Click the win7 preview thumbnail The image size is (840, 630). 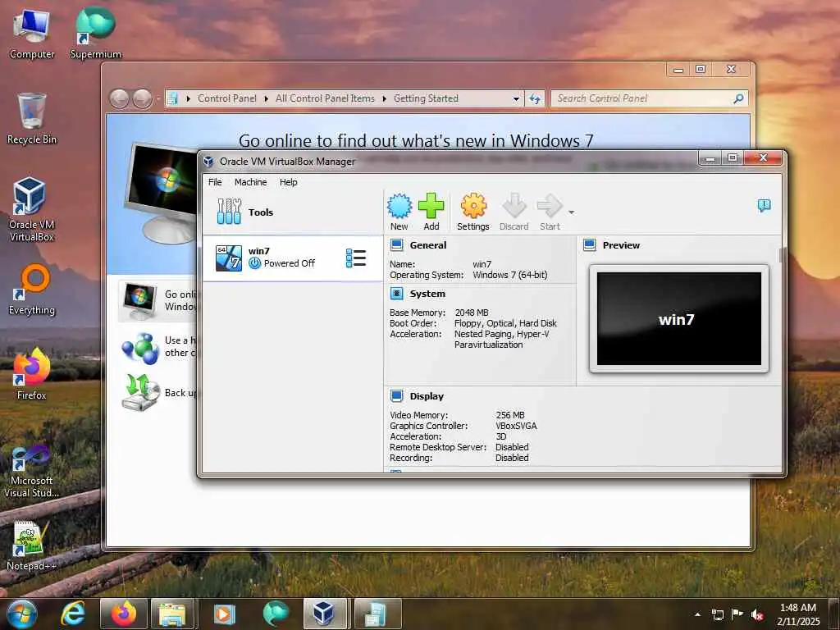pyautogui.click(x=678, y=319)
